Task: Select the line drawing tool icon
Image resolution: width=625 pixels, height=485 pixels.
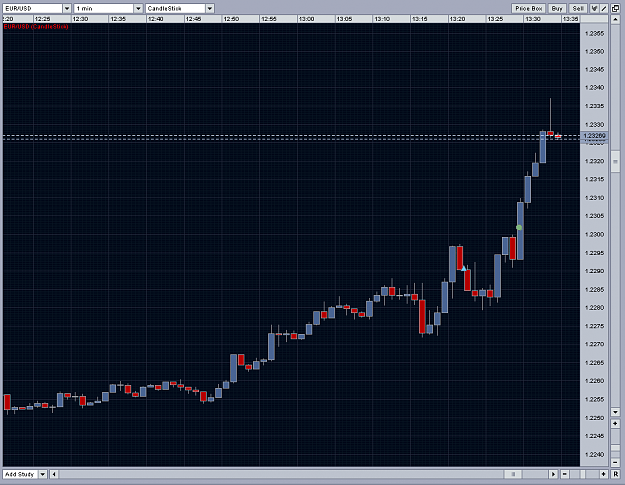Action: tap(603, 8)
